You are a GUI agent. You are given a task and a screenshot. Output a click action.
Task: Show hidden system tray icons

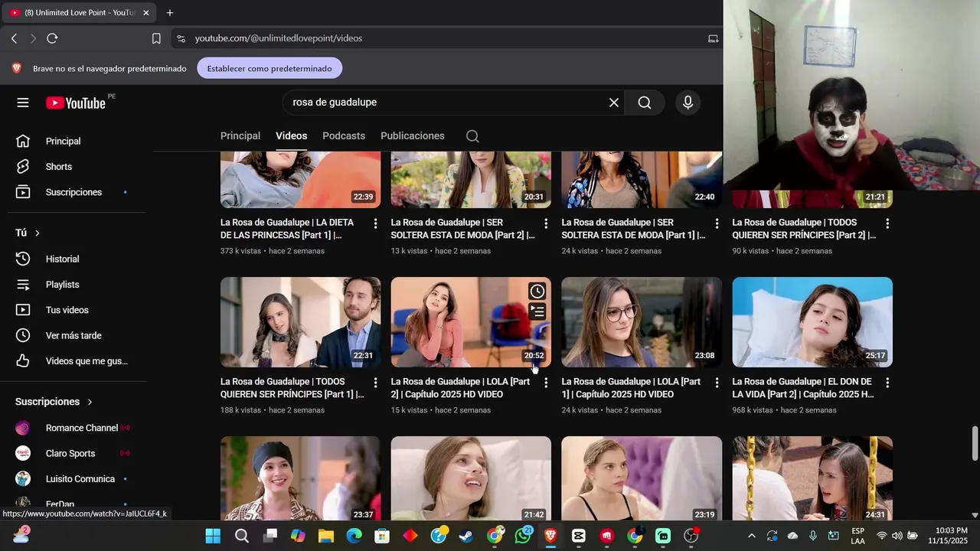pos(751,536)
